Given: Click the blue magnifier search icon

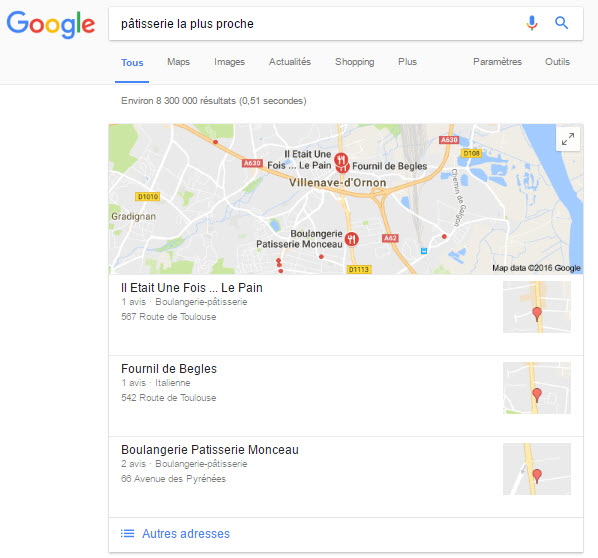Looking at the screenshot, I should (561, 23).
